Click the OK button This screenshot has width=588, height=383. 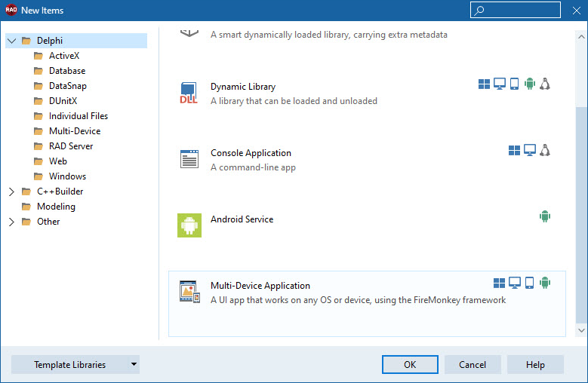point(410,364)
